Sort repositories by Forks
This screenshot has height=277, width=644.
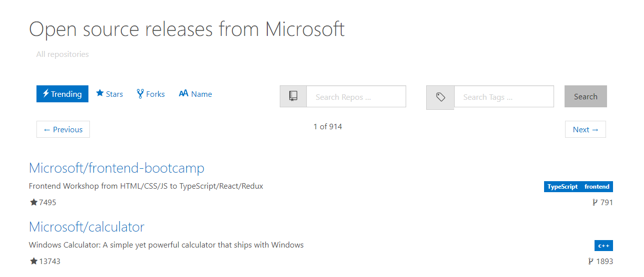pos(151,94)
